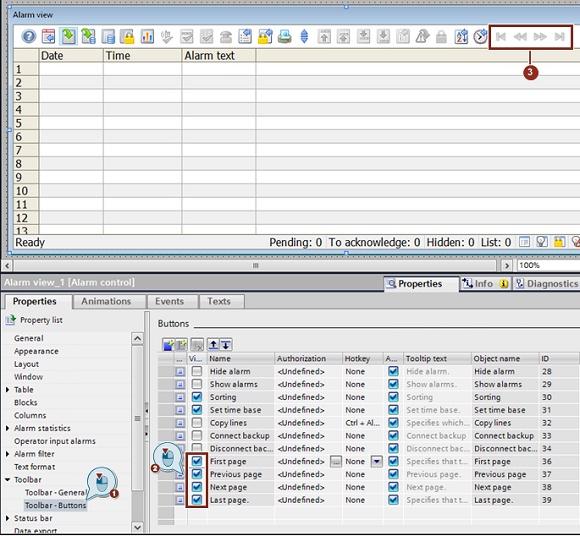580x536 pixels.
Task: Click the Help question mark icon
Action: [28, 37]
